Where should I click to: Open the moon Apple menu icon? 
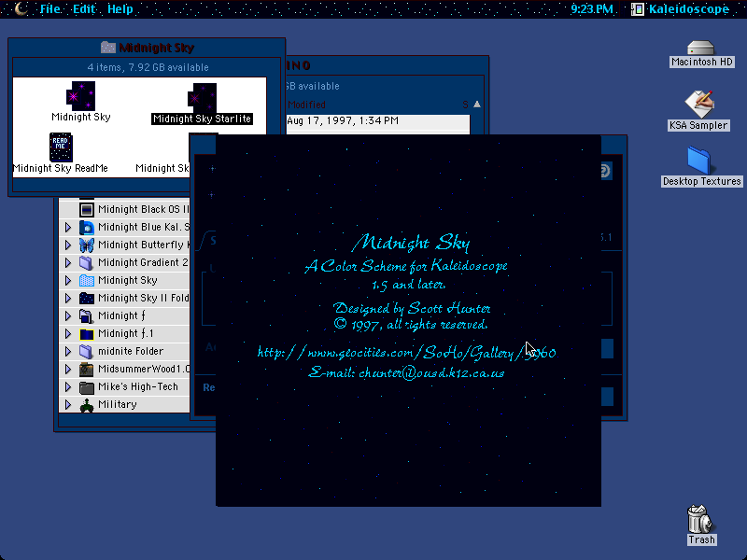click(x=21, y=8)
